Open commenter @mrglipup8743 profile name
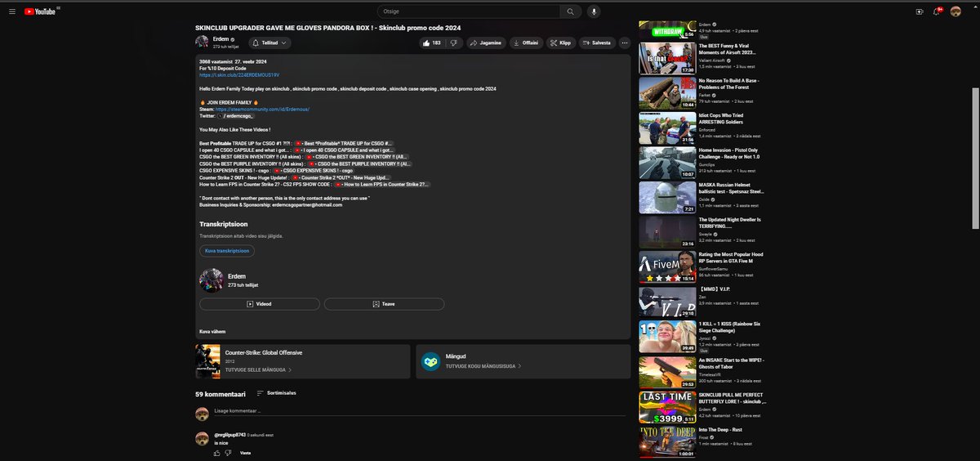This screenshot has height=461, width=980. [229, 434]
